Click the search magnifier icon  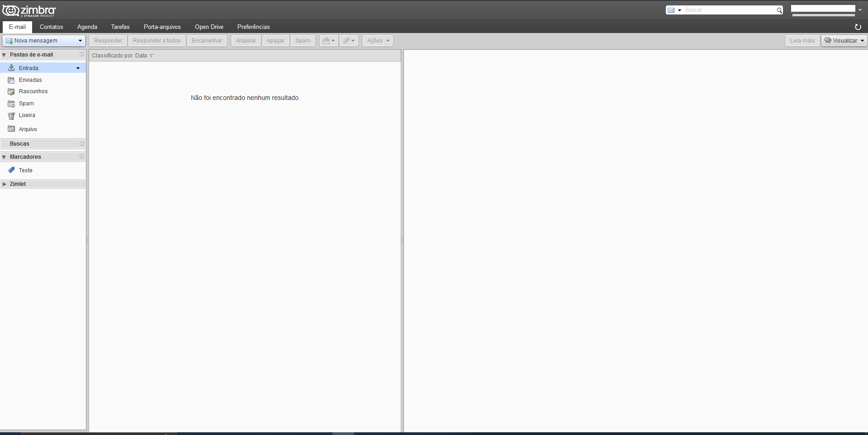click(x=779, y=10)
